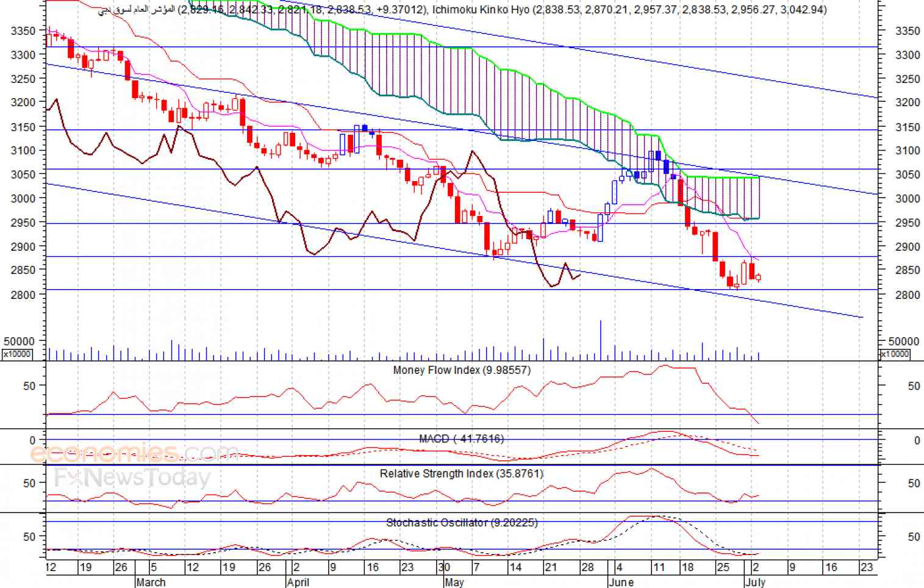The image size is (924, 588).
Task: Click 3150 on the left price axis
Action: pyautogui.click(x=23, y=127)
